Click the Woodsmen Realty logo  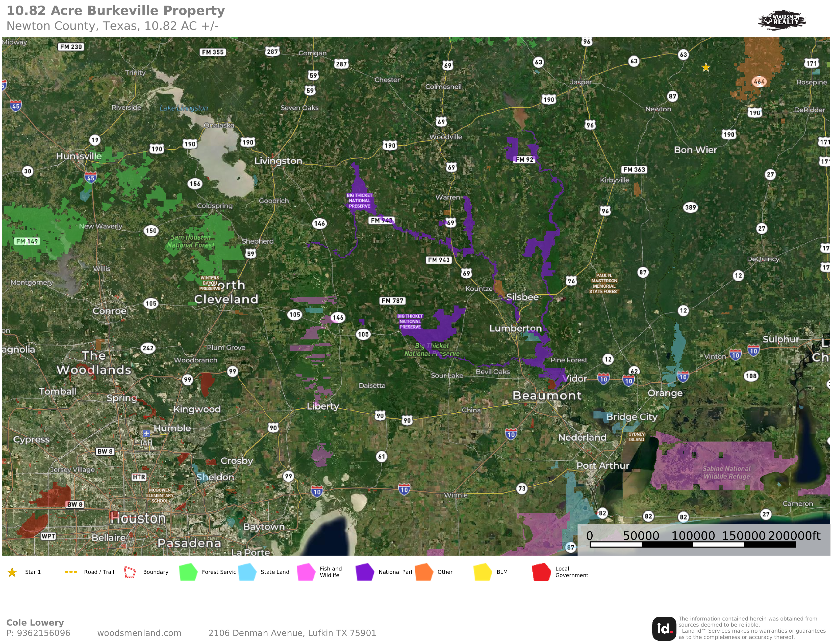pos(782,20)
